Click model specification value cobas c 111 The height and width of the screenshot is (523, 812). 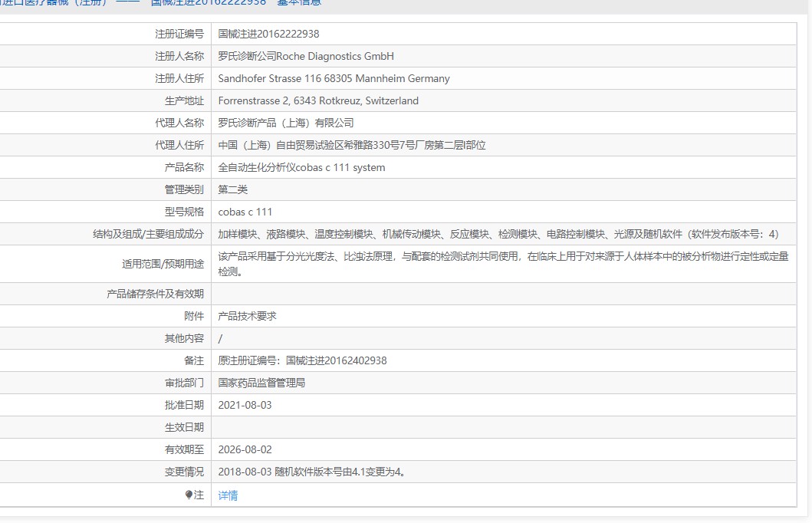[x=245, y=212]
